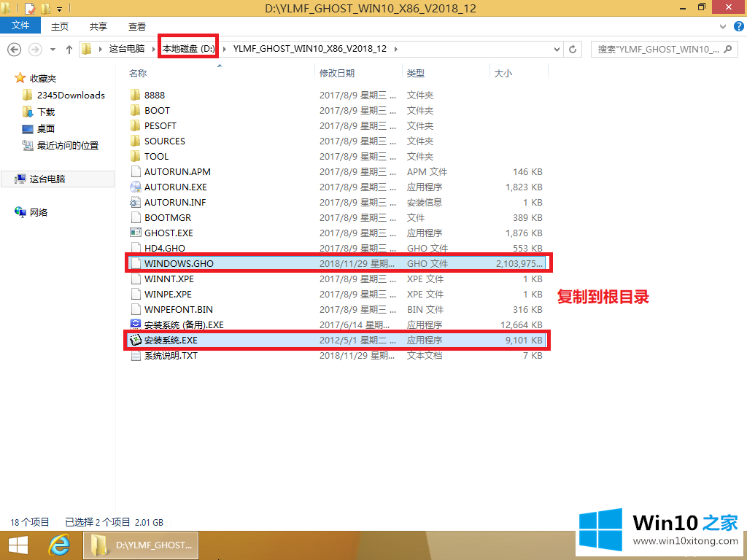The width and height of the screenshot is (747, 560).
Task: Switch to the 查看 ribbon tab
Action: [137, 27]
